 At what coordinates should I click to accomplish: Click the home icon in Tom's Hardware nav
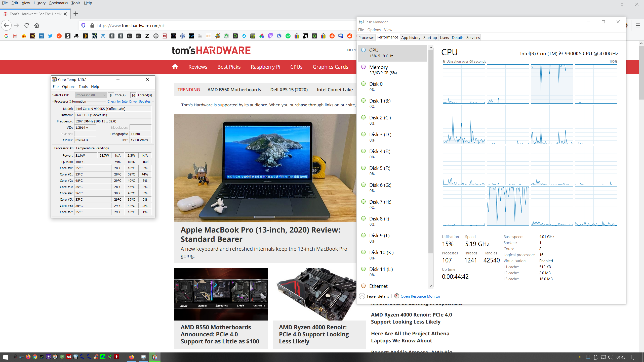point(175,67)
